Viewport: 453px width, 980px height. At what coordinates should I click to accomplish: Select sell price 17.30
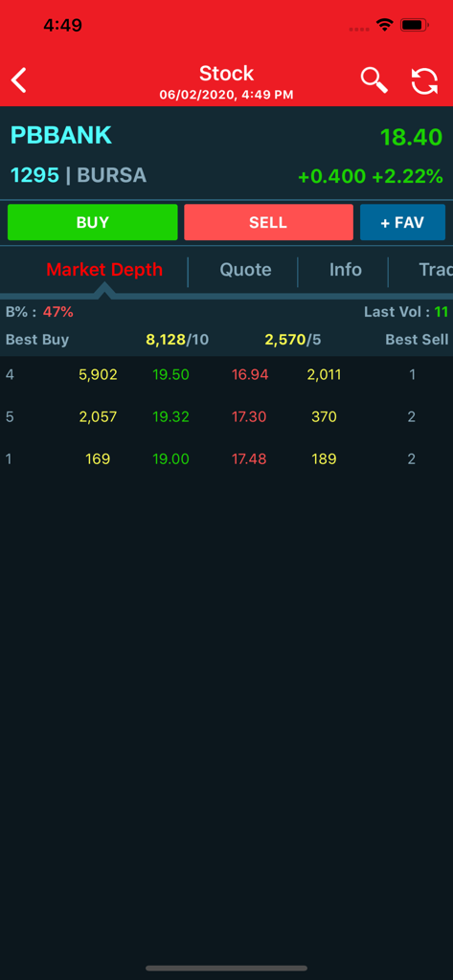[x=249, y=417]
